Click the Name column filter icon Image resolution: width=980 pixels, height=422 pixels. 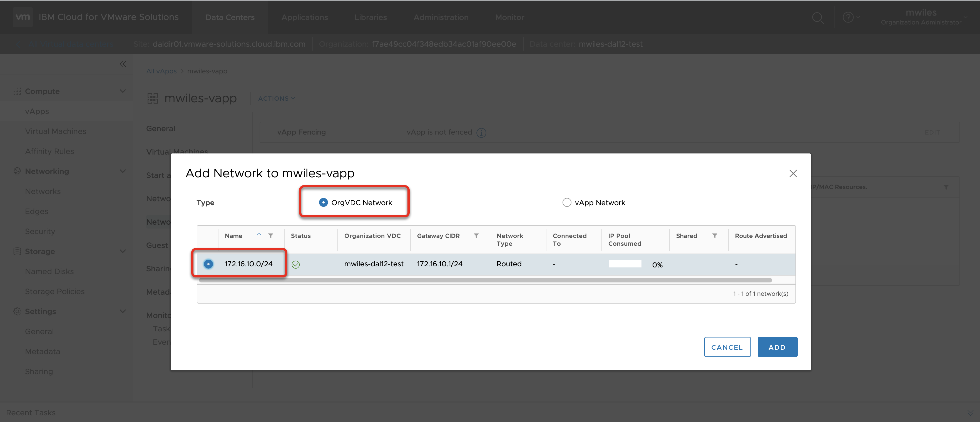[270, 236]
